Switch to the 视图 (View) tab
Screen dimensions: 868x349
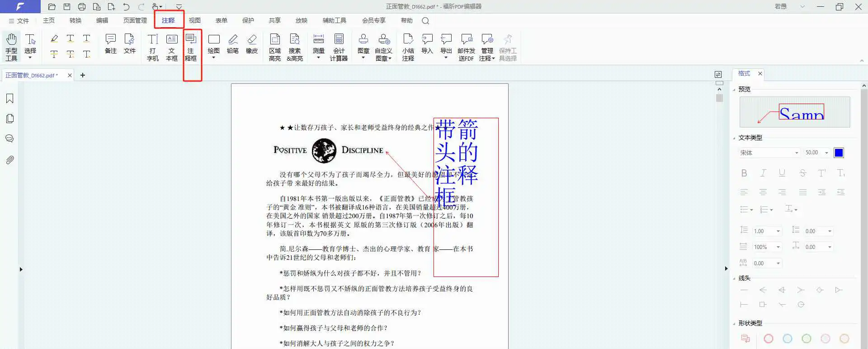tap(195, 21)
